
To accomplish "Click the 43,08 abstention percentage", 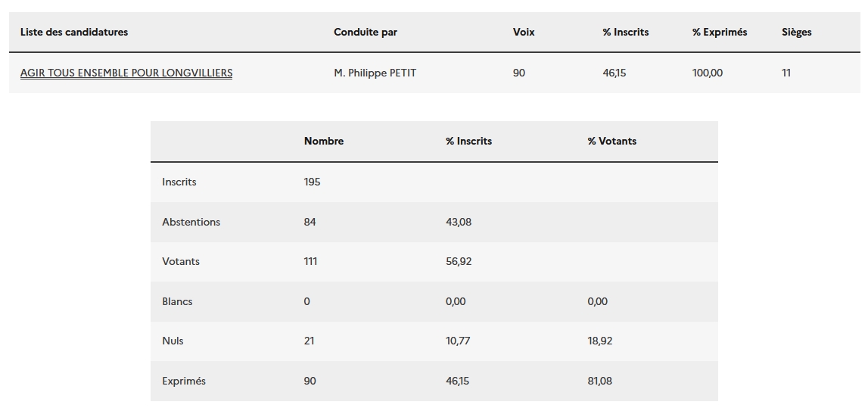I will tap(459, 223).
